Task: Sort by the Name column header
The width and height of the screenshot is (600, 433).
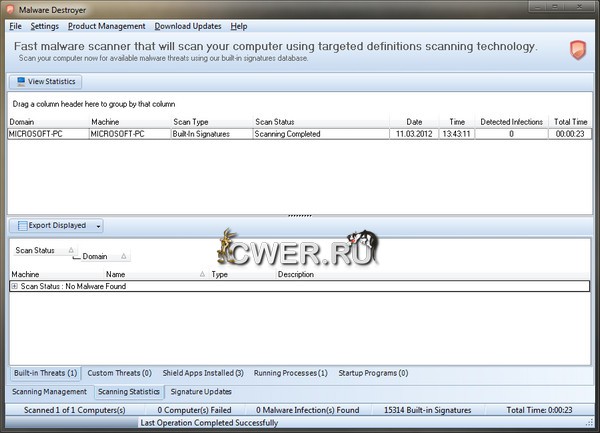Action: [157, 274]
